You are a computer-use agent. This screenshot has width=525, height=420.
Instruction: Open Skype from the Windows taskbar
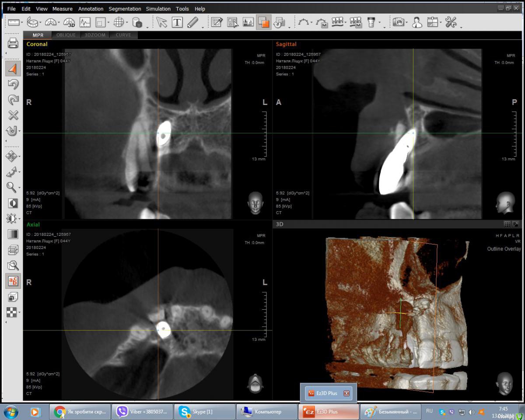[x=204, y=412]
